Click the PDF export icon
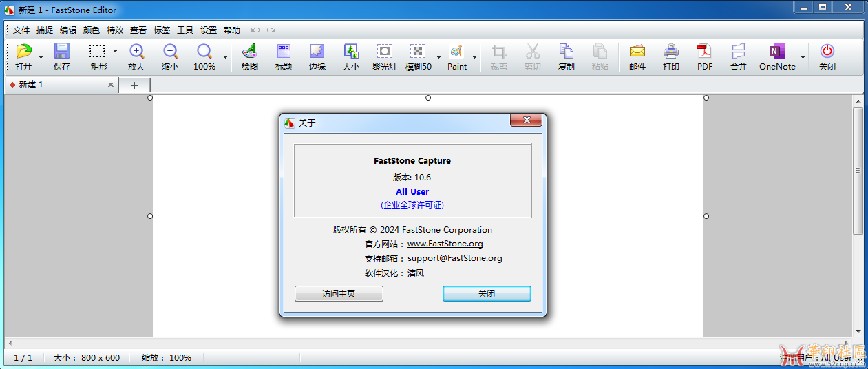The image size is (868, 369). (x=704, y=51)
